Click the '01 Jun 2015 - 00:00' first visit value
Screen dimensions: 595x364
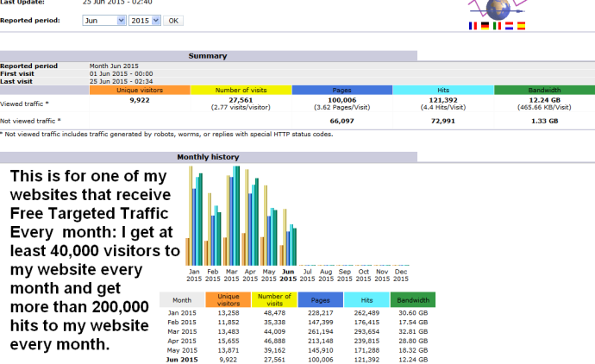click(121, 73)
